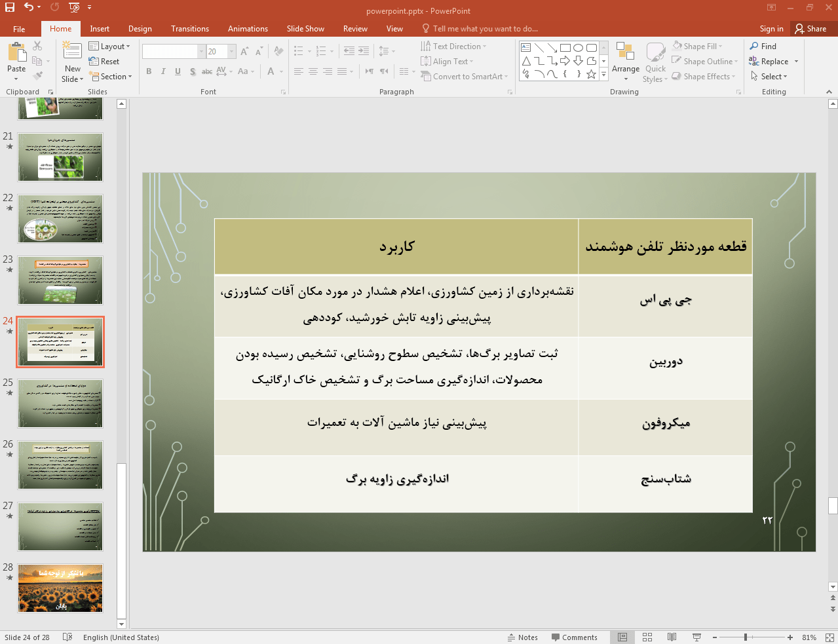Select the rectangle shape in shapes gallery
This screenshot has width=838, height=644.
[565, 48]
